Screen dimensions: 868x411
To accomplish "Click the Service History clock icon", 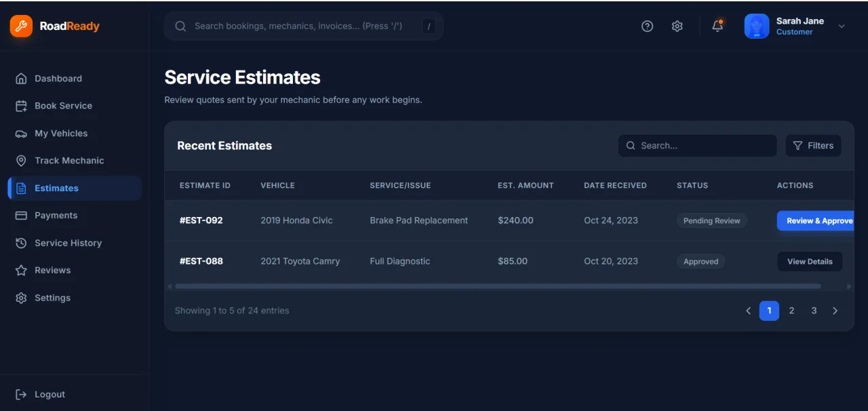I will click(x=21, y=243).
